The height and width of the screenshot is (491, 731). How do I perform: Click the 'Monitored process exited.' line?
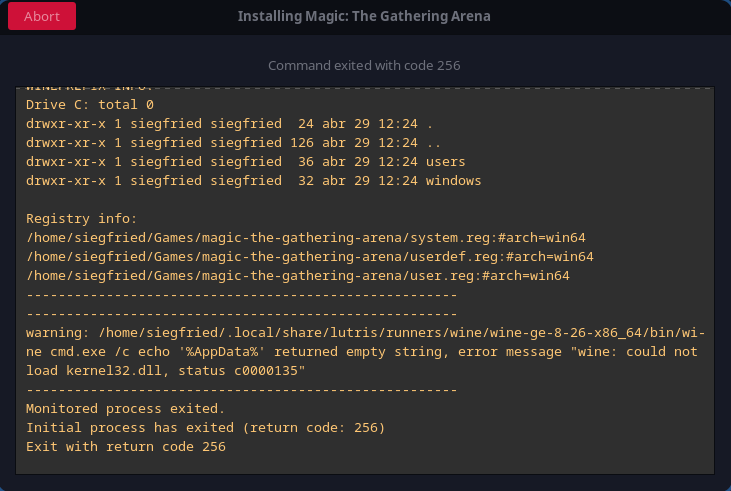tap(125, 409)
